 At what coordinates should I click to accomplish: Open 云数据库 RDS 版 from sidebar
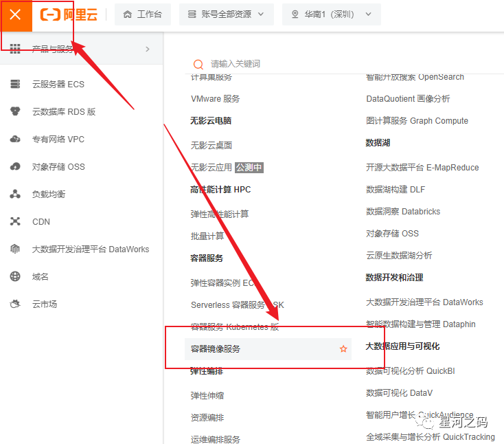tap(64, 111)
